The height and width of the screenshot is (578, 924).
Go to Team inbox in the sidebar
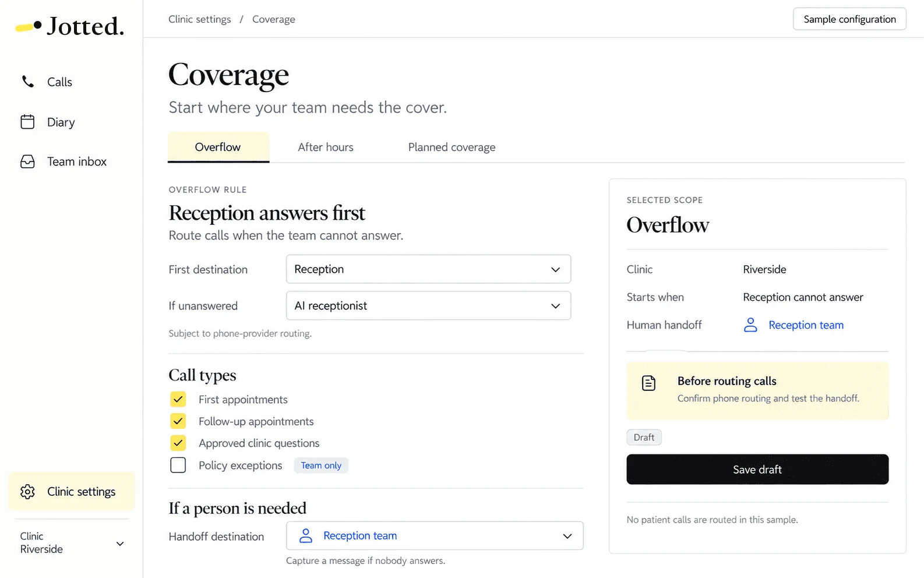click(77, 162)
